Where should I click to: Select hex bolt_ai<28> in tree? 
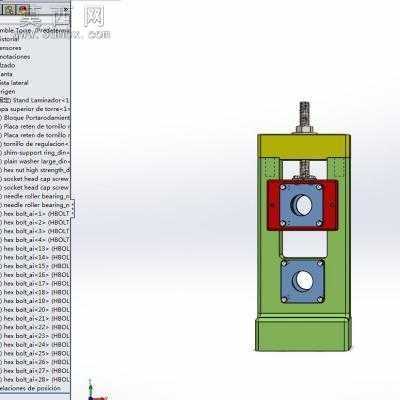click(x=35, y=379)
